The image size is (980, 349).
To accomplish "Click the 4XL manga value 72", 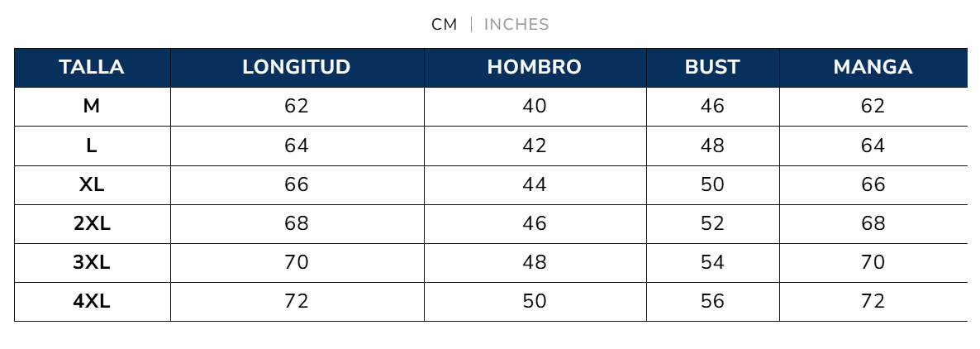I will click(x=873, y=301).
